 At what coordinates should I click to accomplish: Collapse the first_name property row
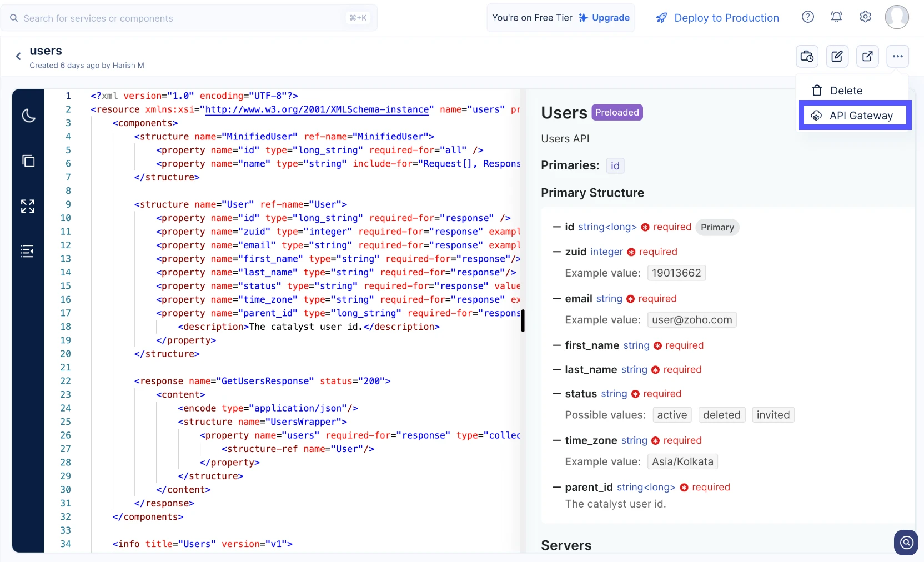point(557,345)
